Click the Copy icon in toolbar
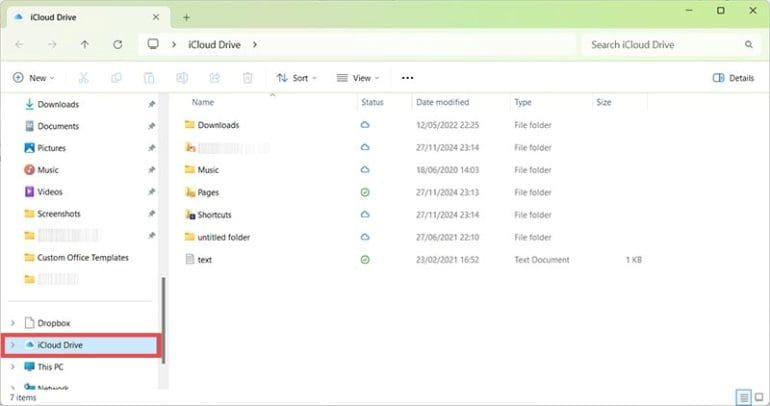 click(116, 78)
